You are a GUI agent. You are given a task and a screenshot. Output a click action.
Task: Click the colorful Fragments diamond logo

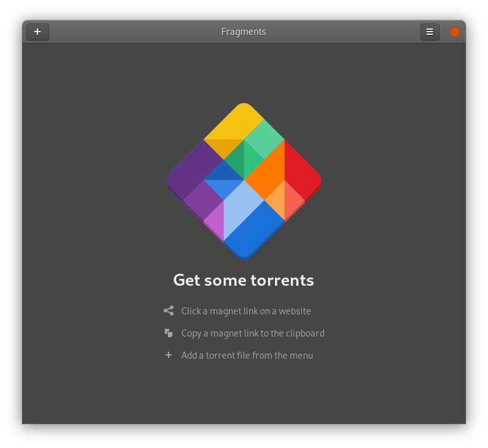(244, 181)
